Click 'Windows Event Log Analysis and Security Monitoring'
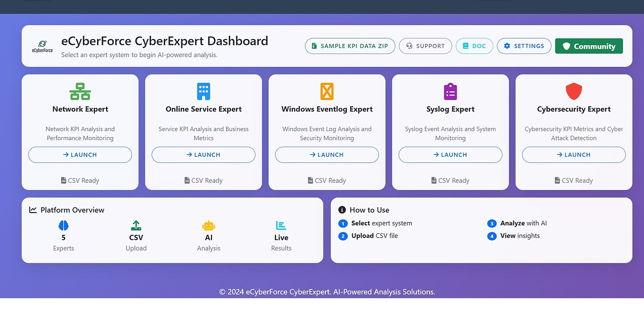 [327, 134]
